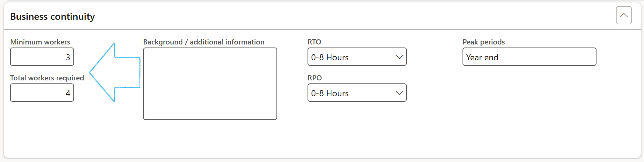Click the RPO field label
Viewport: 644px width, 162px height.
(315, 78)
